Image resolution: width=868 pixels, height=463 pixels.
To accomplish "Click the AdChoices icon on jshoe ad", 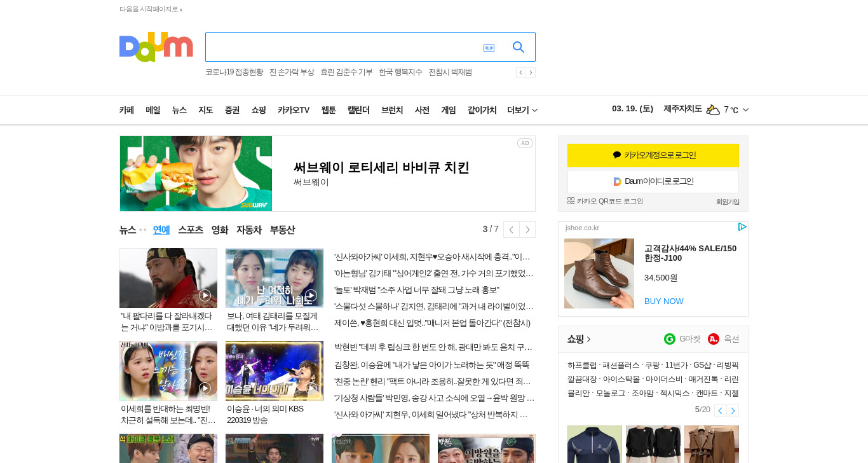I will tap(742, 227).
